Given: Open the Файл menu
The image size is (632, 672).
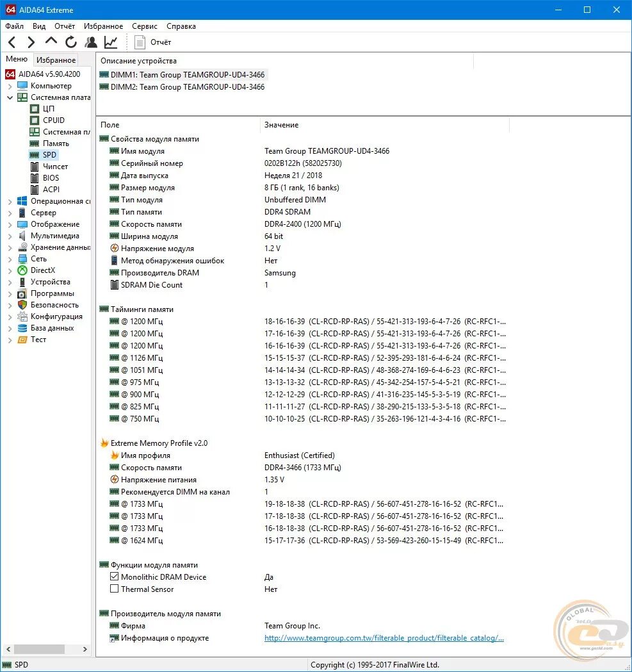Looking at the screenshot, I should [x=14, y=26].
